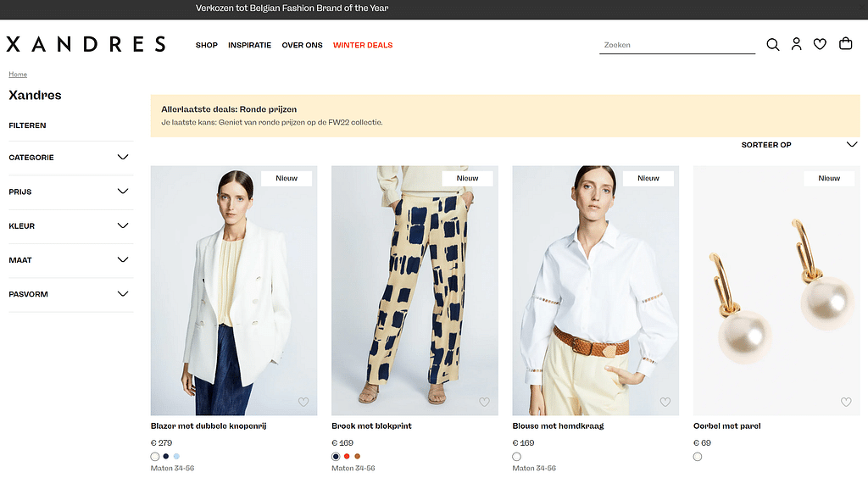Favorite the Broek met blokprint heart
This screenshot has width=868, height=489.
(484, 402)
